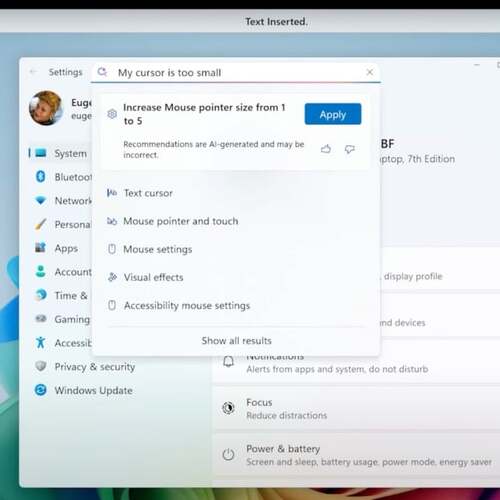Image resolution: width=500 pixels, height=500 pixels.
Task: Go back with the Settings back arrow
Action: pyautogui.click(x=33, y=72)
